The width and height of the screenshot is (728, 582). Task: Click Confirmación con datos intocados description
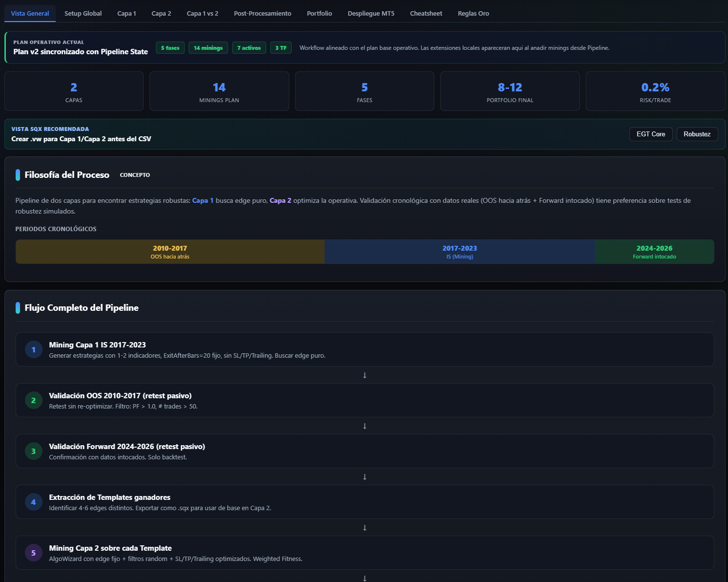point(118,457)
